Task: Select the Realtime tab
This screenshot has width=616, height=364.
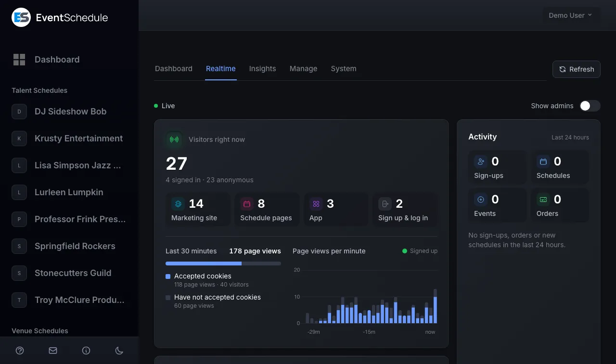Action: coord(221,69)
